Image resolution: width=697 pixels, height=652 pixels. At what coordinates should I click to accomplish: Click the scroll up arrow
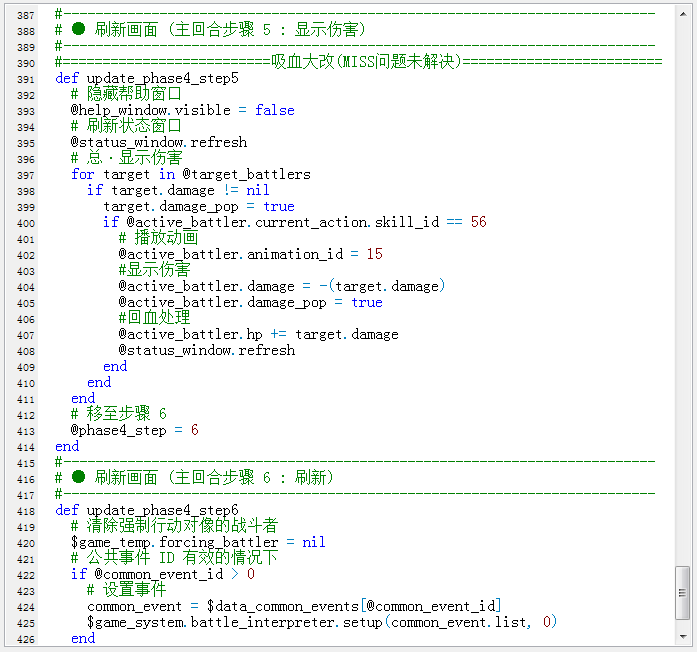point(683,14)
